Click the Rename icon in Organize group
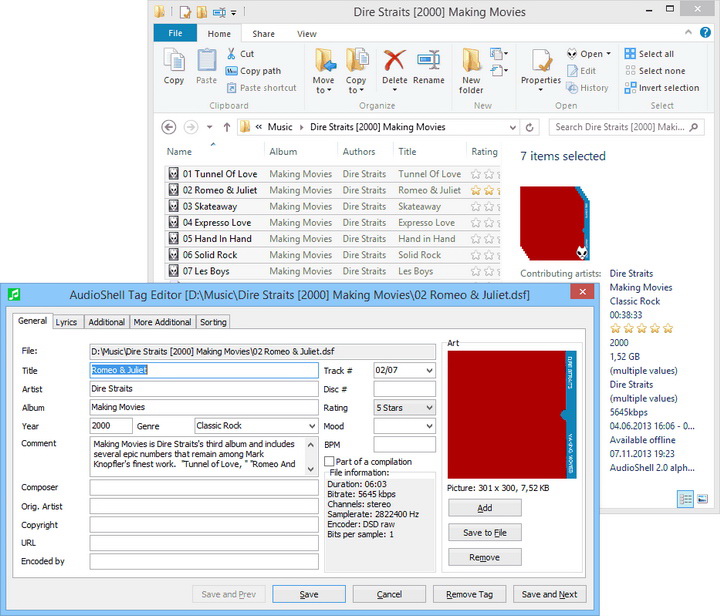The image size is (720, 616). click(429, 66)
